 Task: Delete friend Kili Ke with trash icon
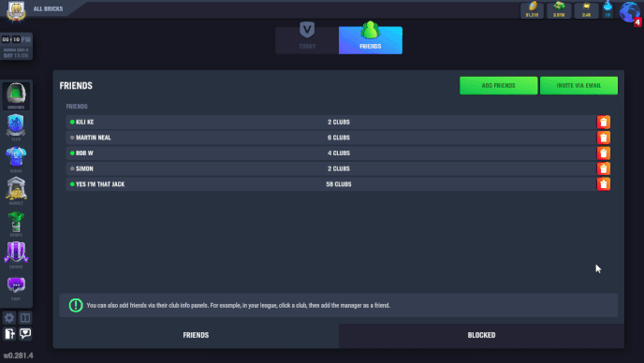pyautogui.click(x=604, y=122)
